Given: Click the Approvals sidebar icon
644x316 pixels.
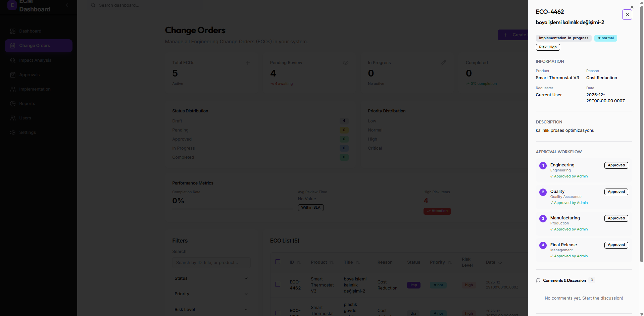Looking at the screenshot, I should 13,75.
